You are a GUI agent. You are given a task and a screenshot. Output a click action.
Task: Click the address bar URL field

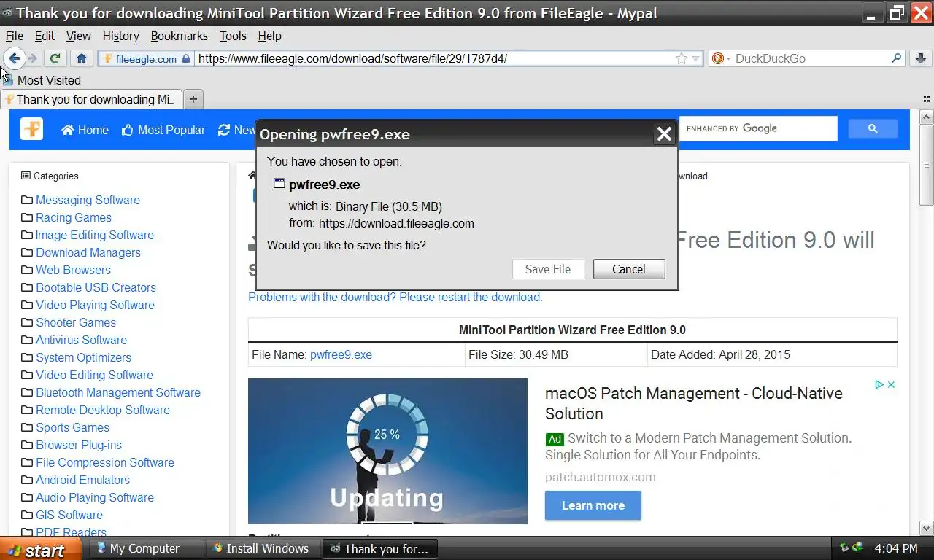tap(433, 58)
